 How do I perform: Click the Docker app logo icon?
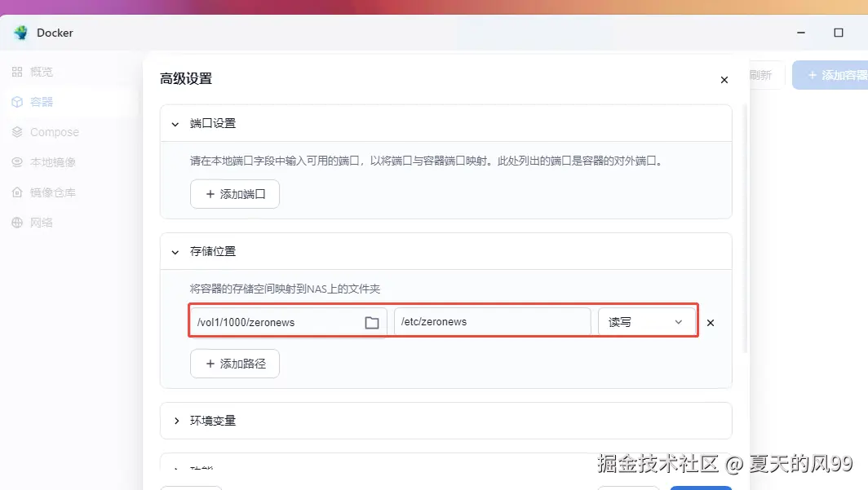pos(21,33)
